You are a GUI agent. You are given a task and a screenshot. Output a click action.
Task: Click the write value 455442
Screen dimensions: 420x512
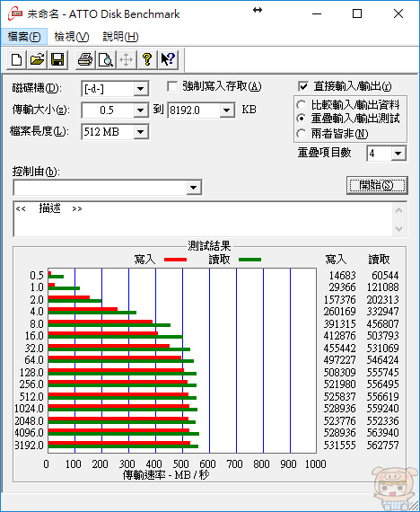(339, 349)
